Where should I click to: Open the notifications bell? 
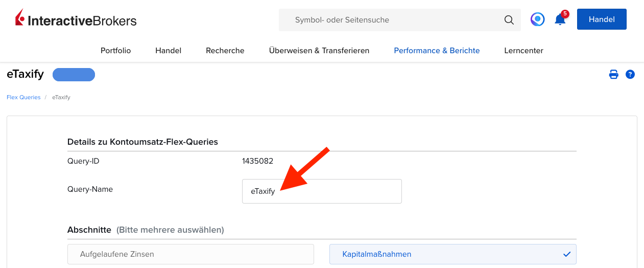click(560, 20)
